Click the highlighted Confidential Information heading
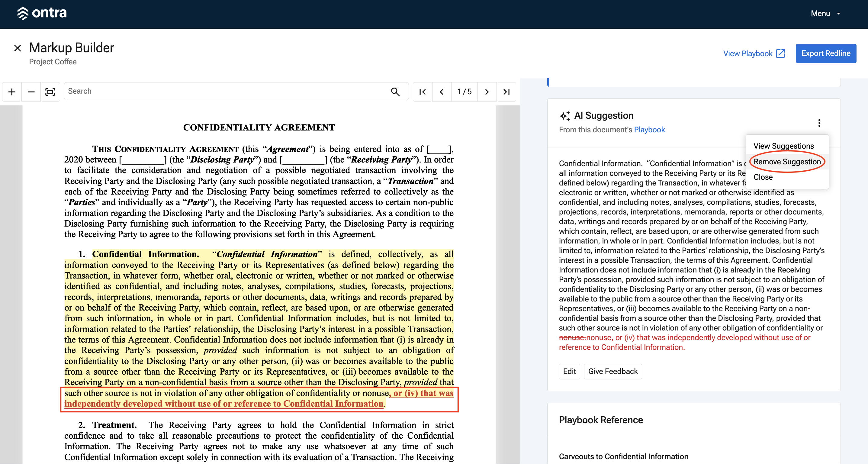The height and width of the screenshot is (464, 868). 145,254
